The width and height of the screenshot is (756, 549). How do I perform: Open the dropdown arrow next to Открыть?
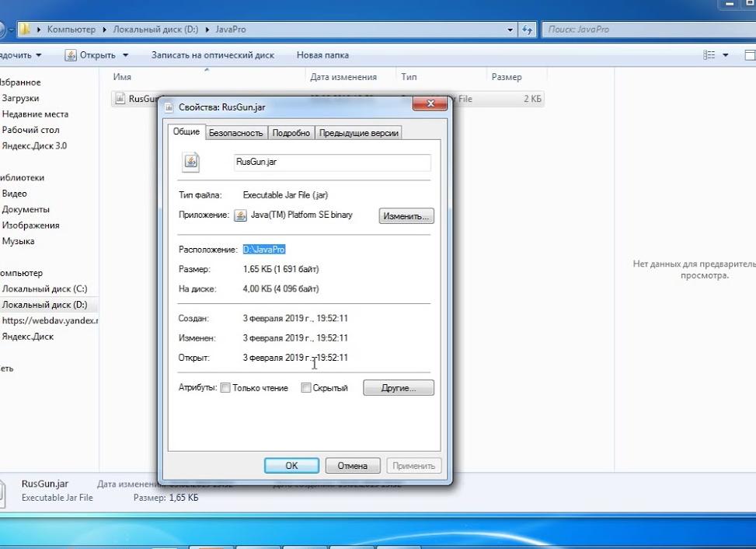click(125, 55)
